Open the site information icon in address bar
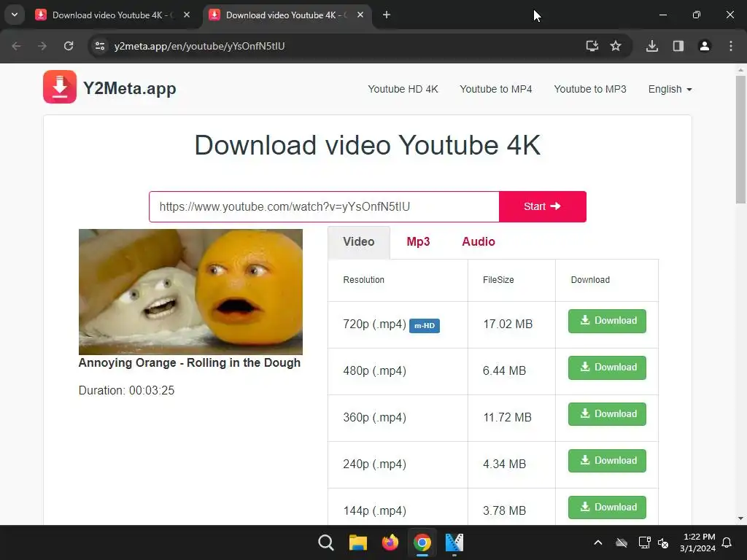 tap(99, 46)
